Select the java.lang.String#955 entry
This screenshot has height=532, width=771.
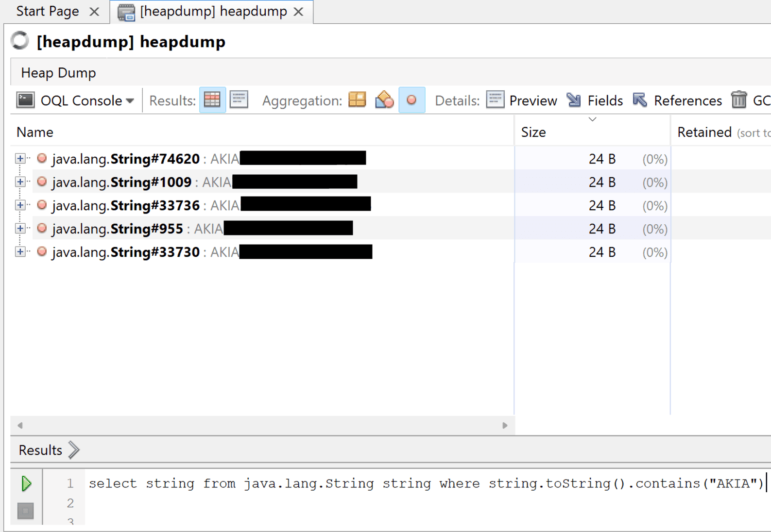273,229
